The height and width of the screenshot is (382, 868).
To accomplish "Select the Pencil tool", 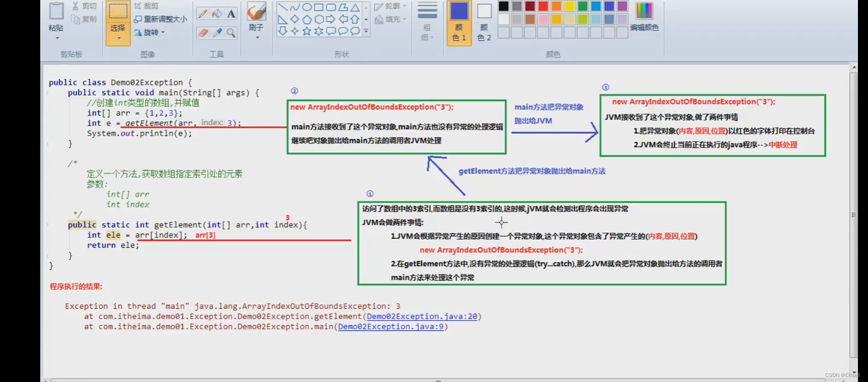I will point(203,14).
